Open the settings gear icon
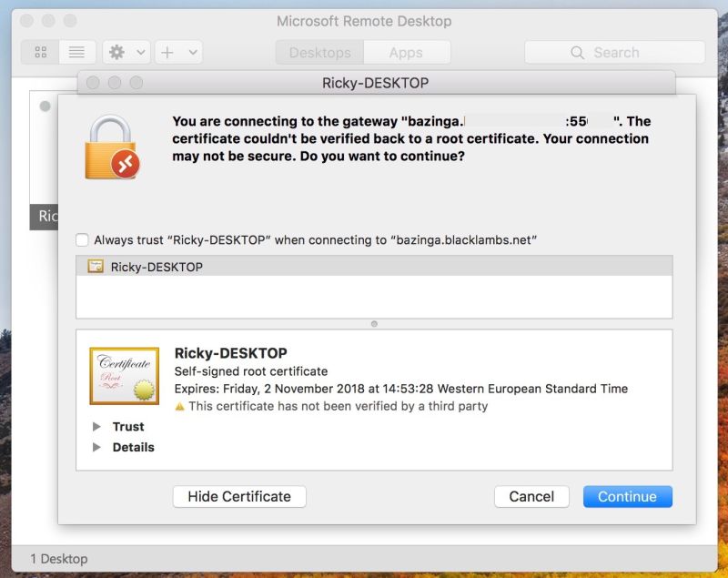Image resolution: width=728 pixels, height=578 pixels. pos(116,52)
